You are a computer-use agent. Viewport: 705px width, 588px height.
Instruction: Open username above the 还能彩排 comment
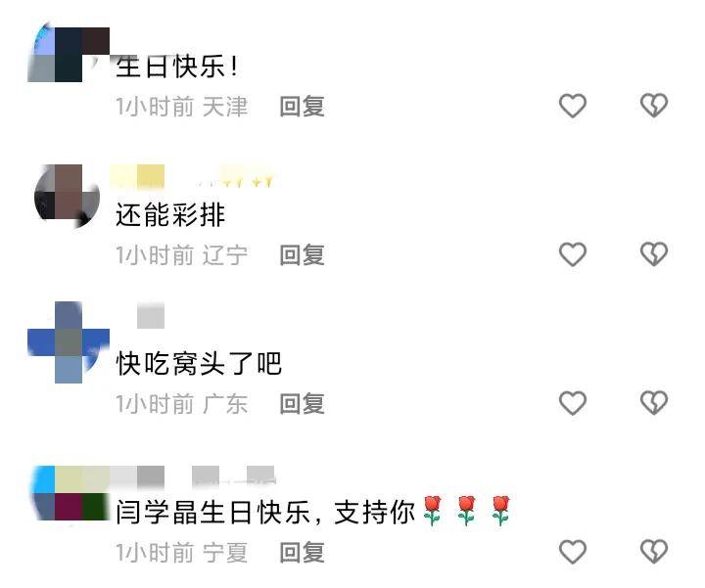193,176
